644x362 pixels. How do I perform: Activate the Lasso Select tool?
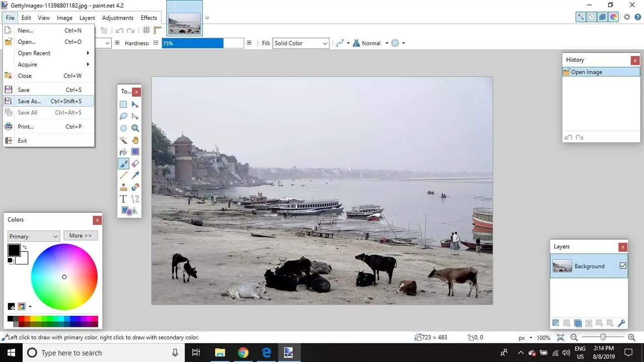(x=123, y=116)
